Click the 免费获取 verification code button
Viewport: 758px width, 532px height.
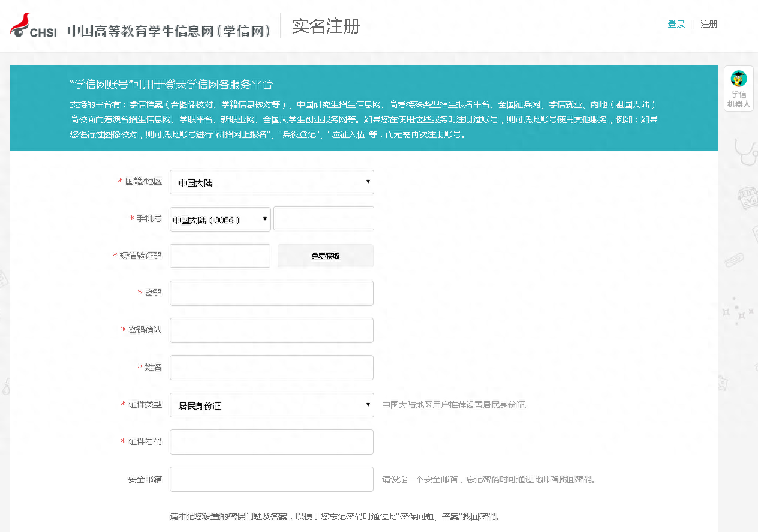[x=325, y=256]
